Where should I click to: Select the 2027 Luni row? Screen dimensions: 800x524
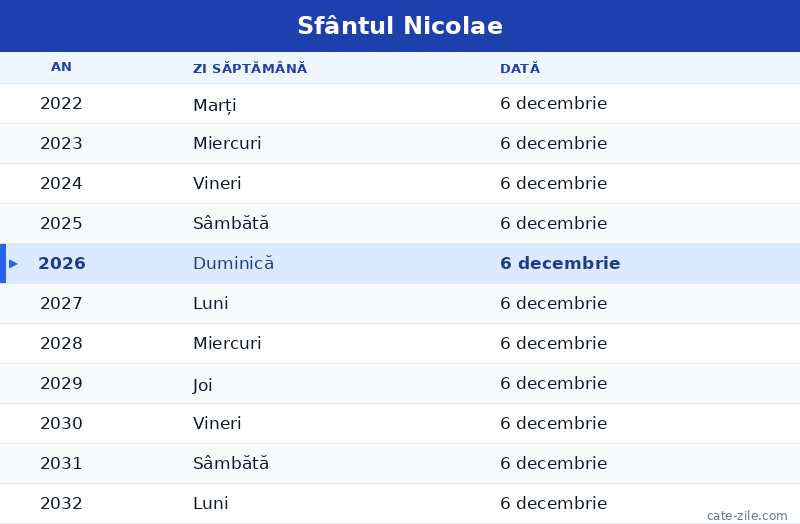(400, 304)
